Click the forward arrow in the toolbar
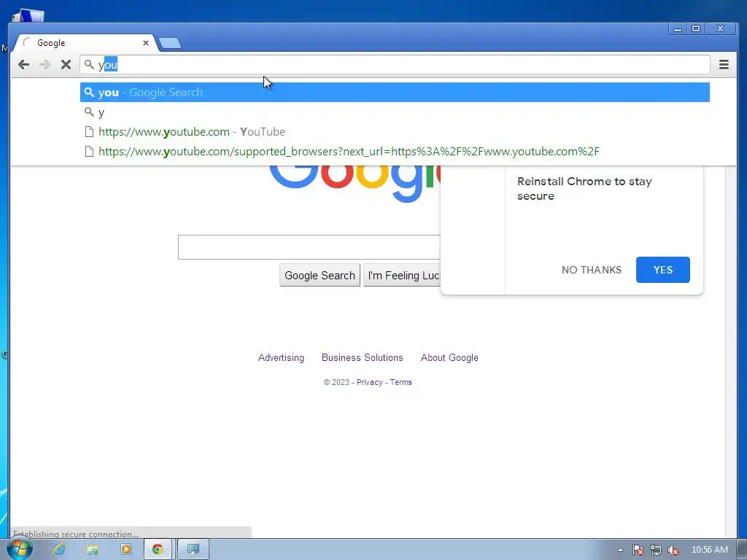 tap(44, 64)
